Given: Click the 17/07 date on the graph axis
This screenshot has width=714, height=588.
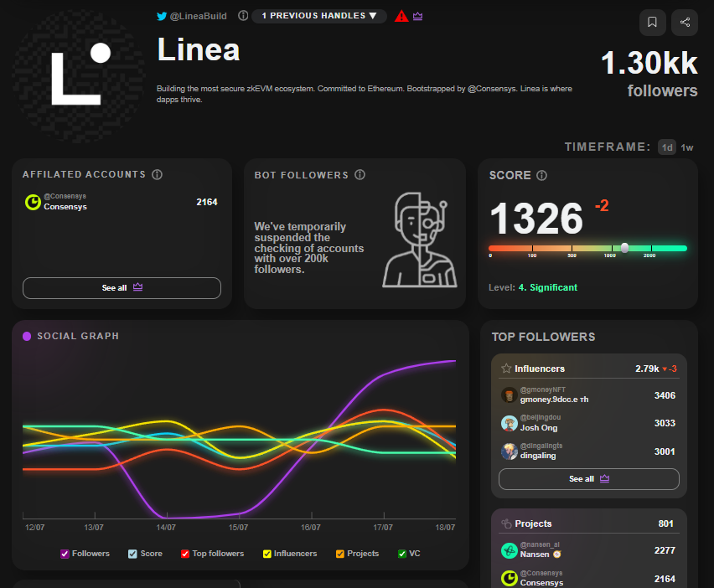Looking at the screenshot, I should click(x=383, y=528).
